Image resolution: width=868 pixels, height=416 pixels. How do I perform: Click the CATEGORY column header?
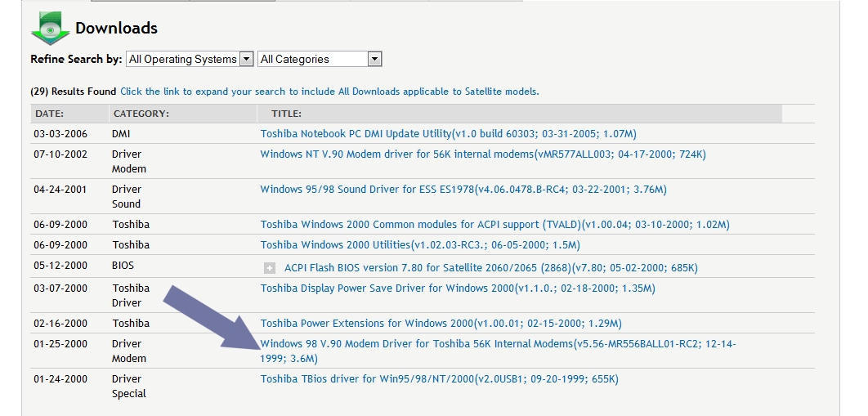[141, 114]
